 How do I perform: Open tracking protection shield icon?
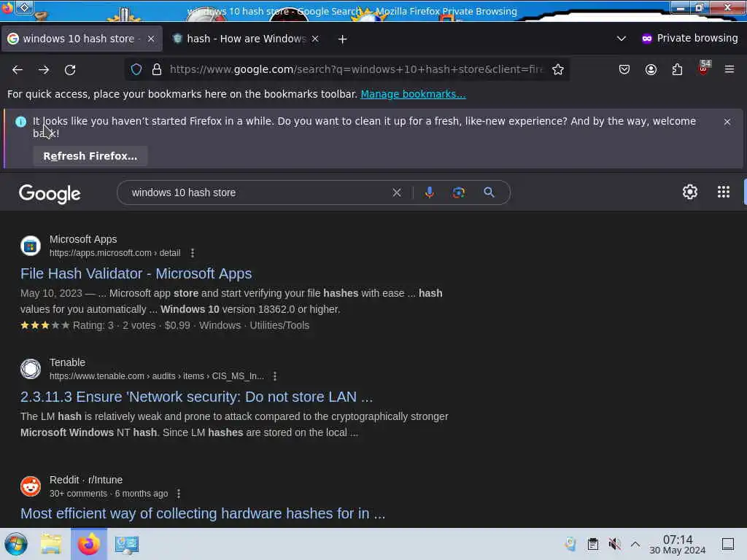point(136,69)
